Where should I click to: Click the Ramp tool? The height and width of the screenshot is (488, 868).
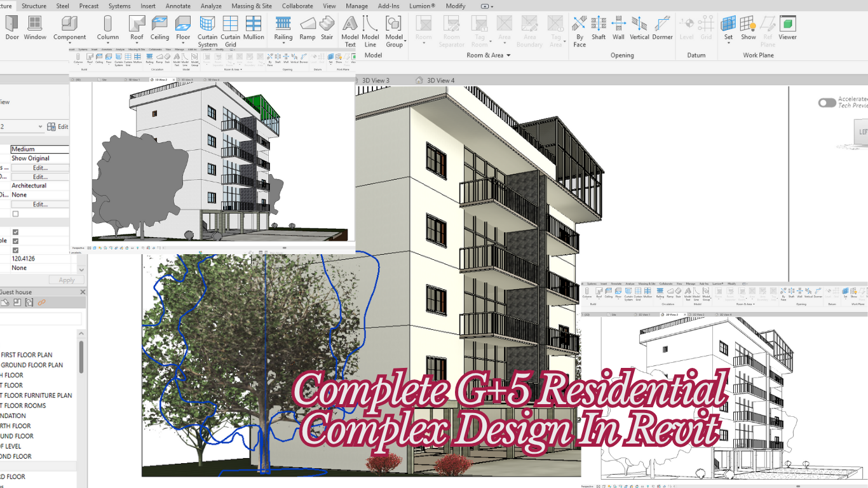[308, 28]
